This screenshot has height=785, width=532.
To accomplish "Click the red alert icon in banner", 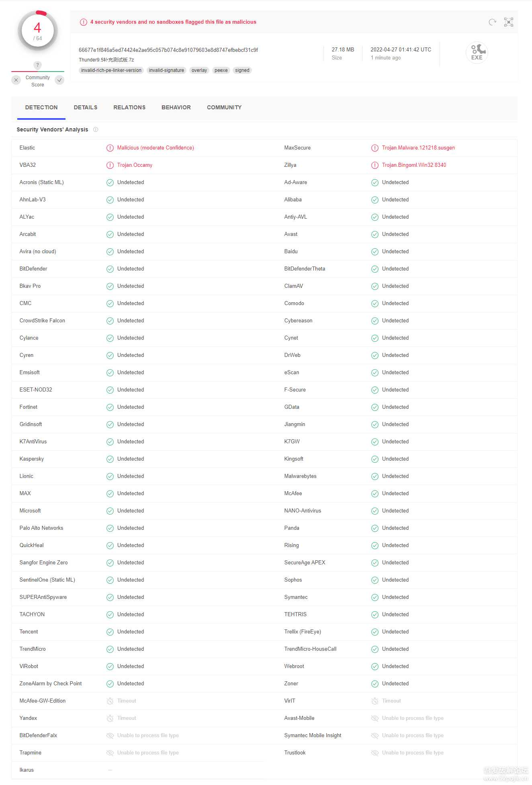I will (x=83, y=22).
